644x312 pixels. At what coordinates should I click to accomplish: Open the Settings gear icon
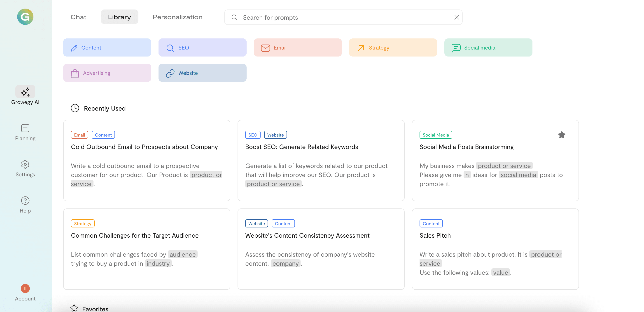click(25, 164)
